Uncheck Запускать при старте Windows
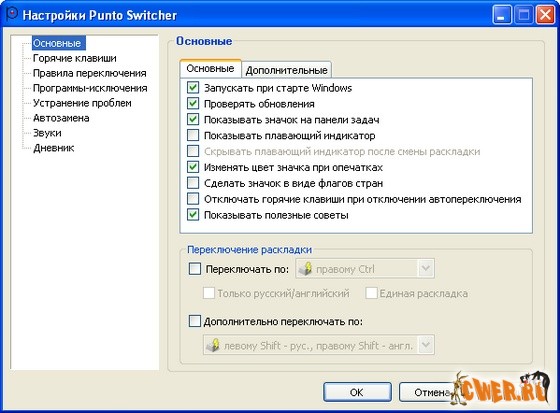The image size is (560, 413). [193, 88]
